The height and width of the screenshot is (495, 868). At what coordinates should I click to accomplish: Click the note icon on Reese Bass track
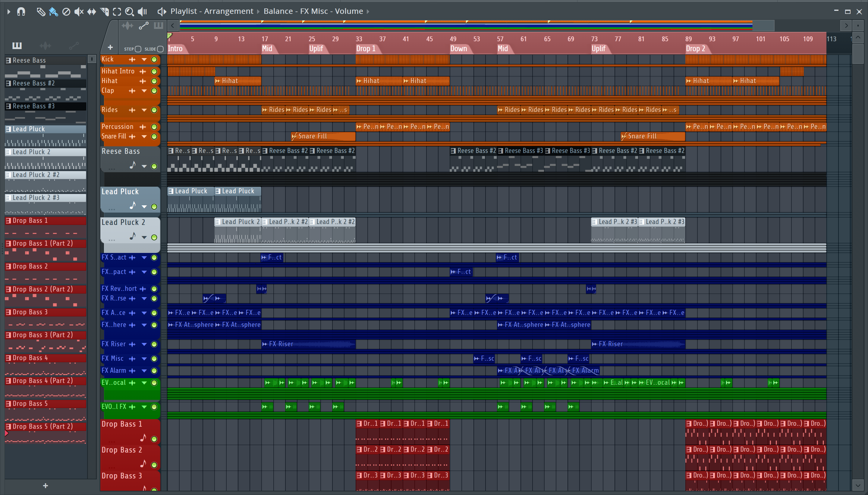133,166
